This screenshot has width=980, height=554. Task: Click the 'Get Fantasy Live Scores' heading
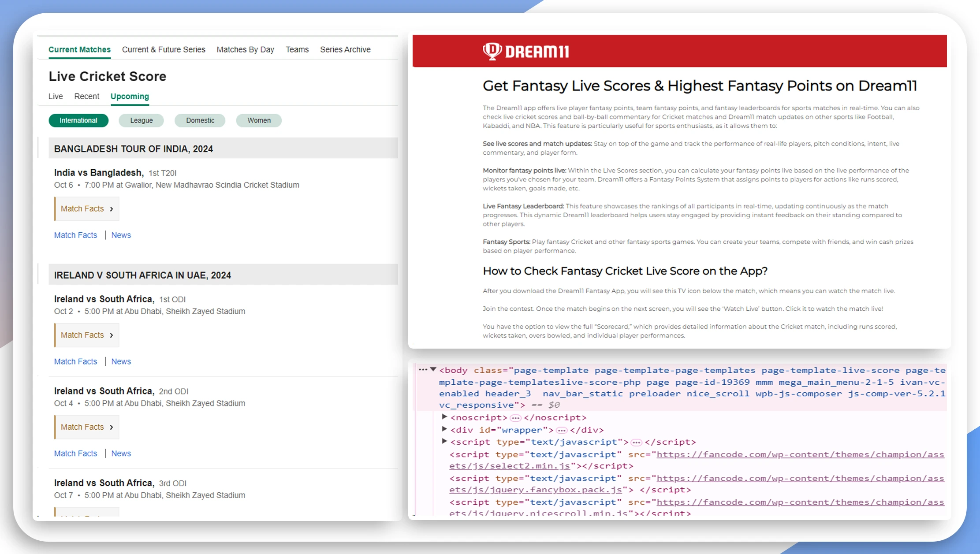pos(700,86)
